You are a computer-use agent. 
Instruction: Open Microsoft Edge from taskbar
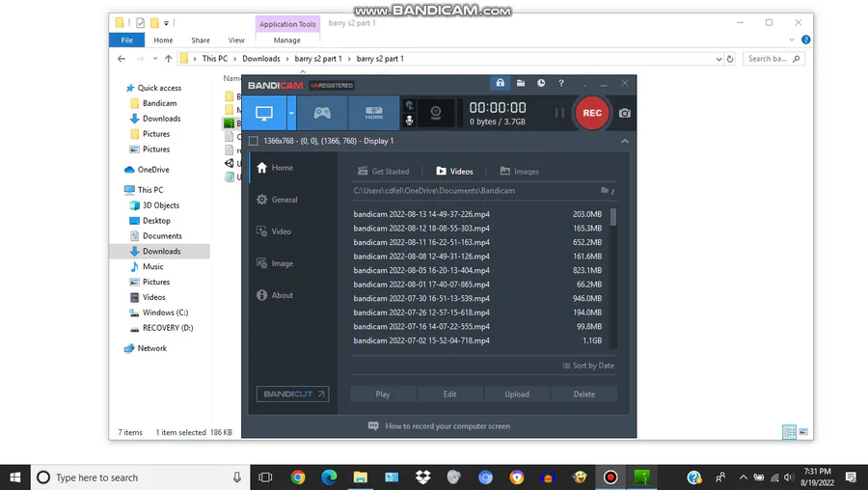(x=329, y=477)
